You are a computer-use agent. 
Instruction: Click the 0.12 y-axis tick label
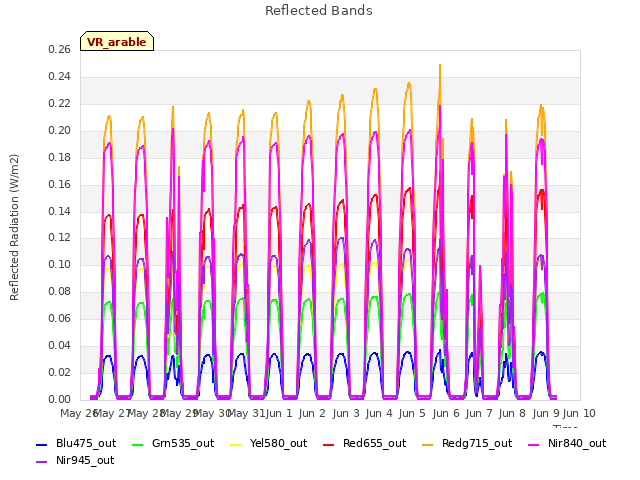60,238
